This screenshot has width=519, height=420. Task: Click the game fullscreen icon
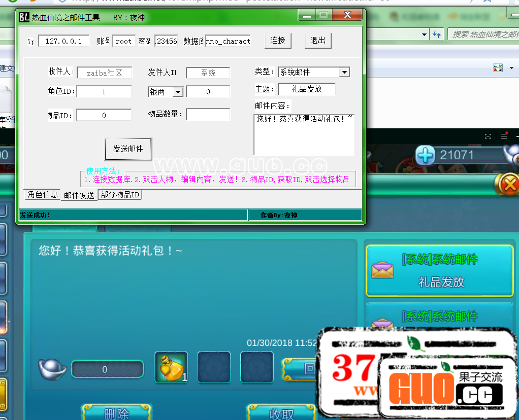(x=488, y=136)
